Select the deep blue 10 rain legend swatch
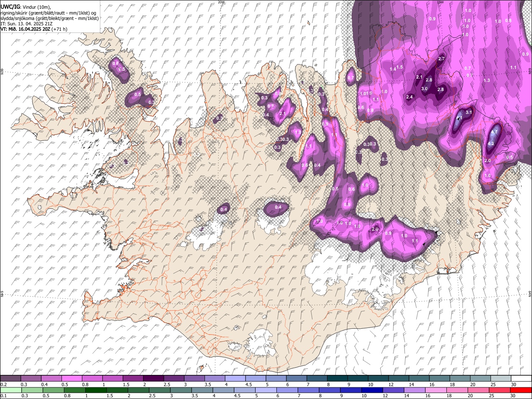532x399 pixels. tap(372, 390)
